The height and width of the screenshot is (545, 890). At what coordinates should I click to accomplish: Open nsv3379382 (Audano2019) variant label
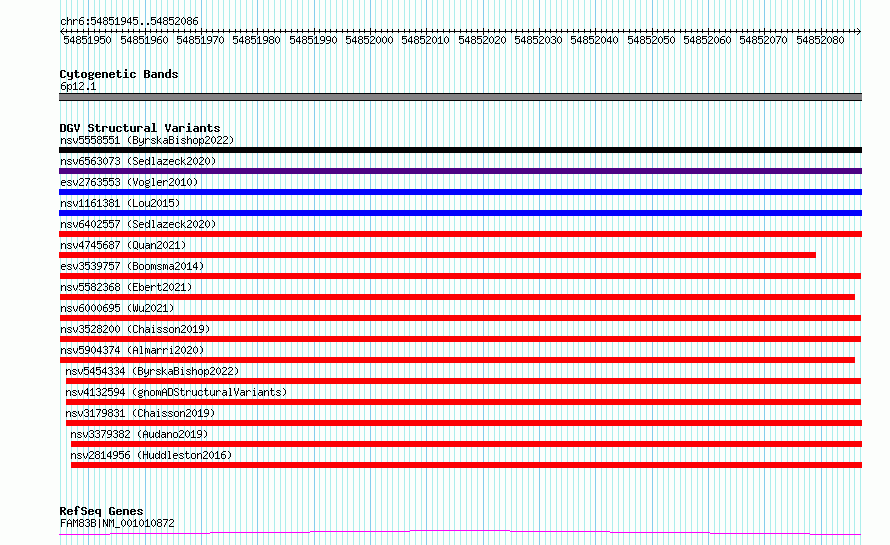coord(139,434)
